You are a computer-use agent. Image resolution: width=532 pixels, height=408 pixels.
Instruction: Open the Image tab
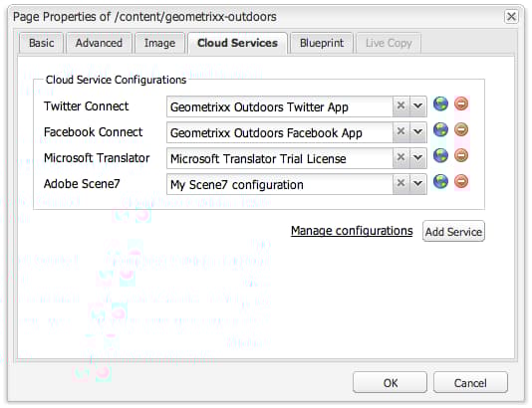pyautogui.click(x=159, y=43)
